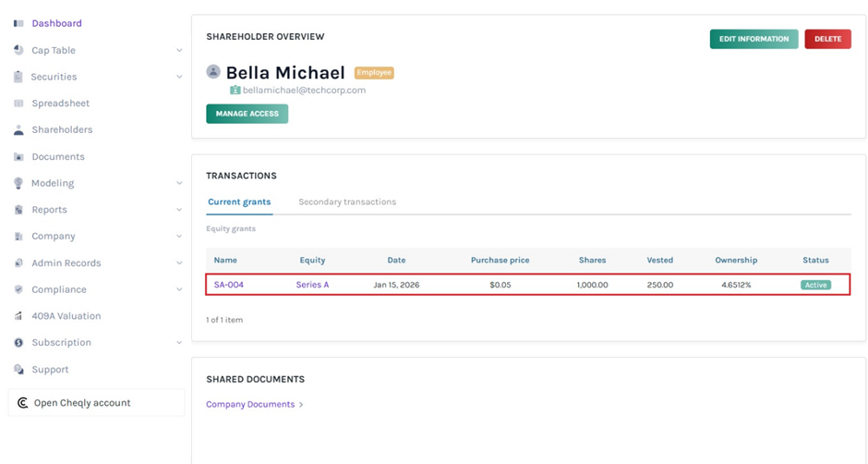Click the Reports icon in sidebar
The image size is (868, 464).
(18, 210)
